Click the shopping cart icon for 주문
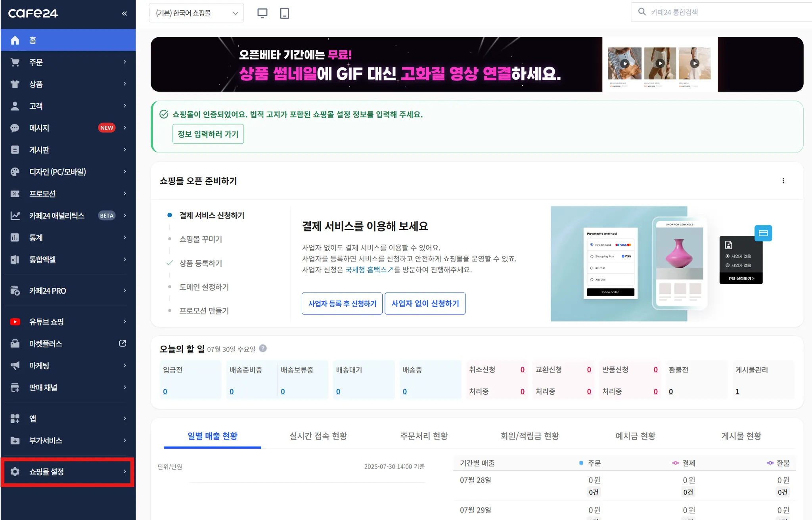Screen dimensions: 812x520 (x=15, y=62)
